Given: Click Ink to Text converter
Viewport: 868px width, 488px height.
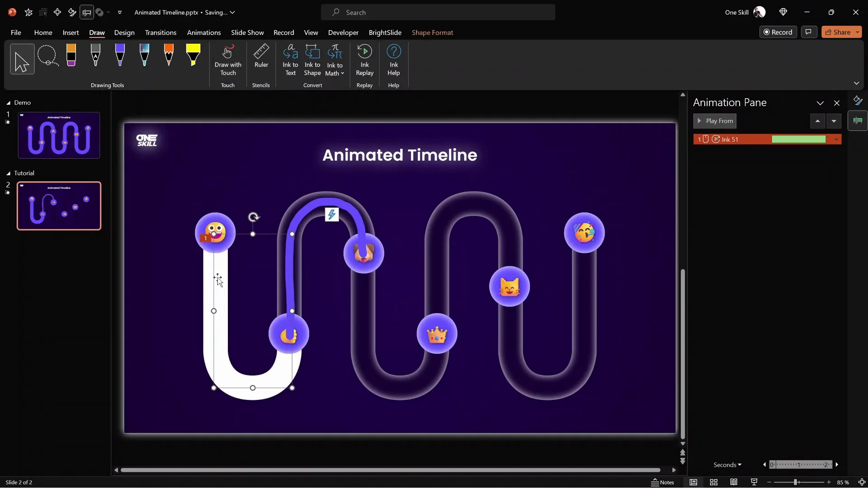Looking at the screenshot, I should coord(290,60).
